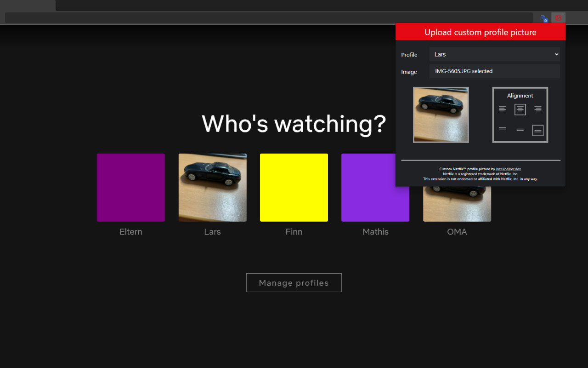The height and width of the screenshot is (368, 588).
Task: Click the OMA profile name
Action: [457, 232]
